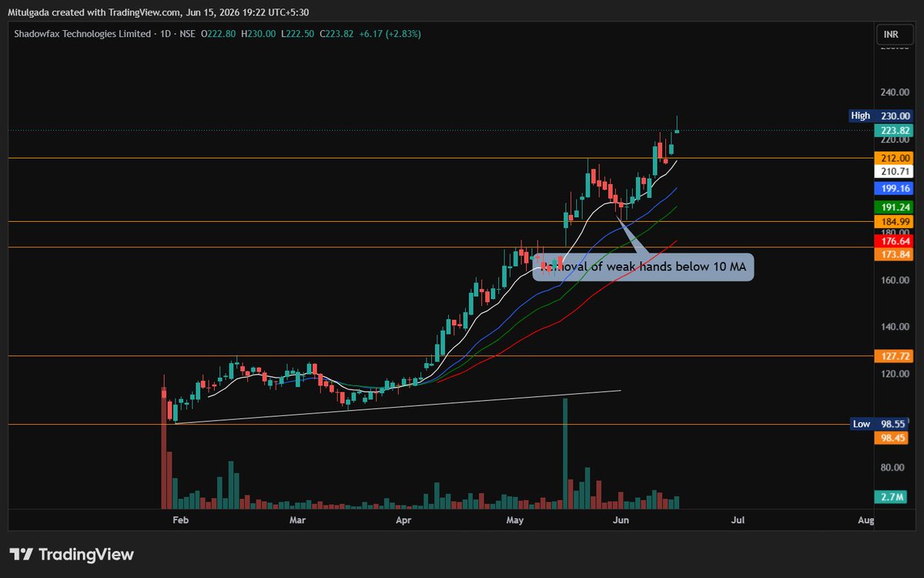The image size is (924, 578).
Task: Click the May label on the time axis
Action: (x=515, y=520)
